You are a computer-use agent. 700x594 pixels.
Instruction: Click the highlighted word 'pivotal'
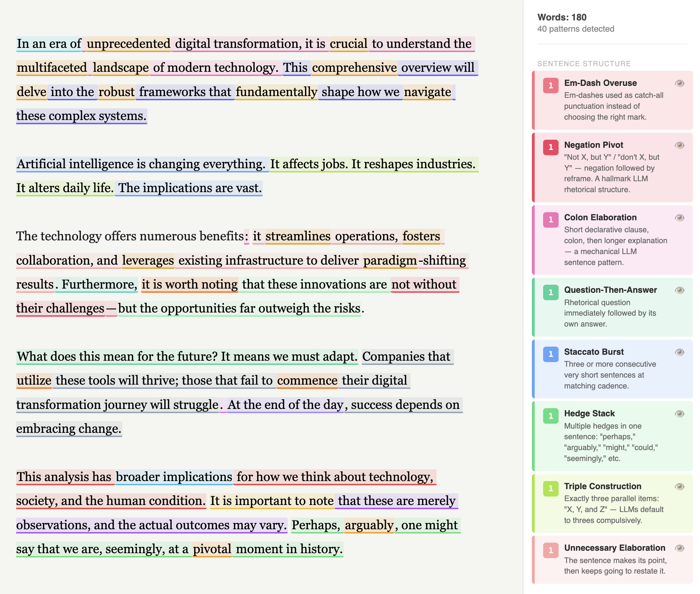[212, 549]
